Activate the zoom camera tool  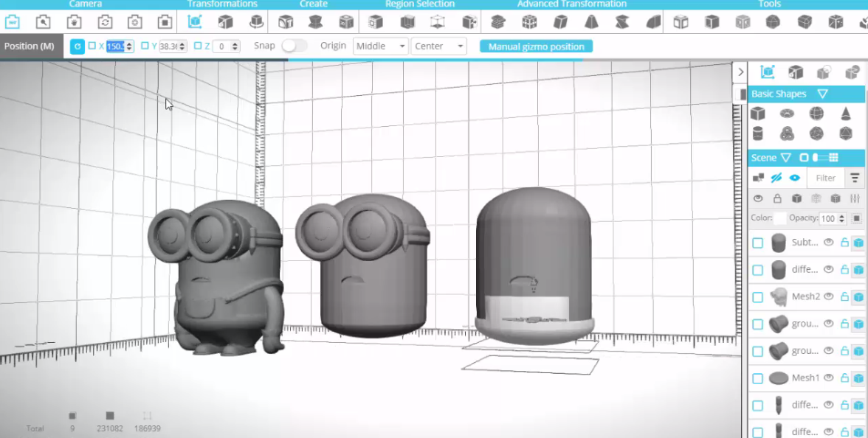click(43, 22)
